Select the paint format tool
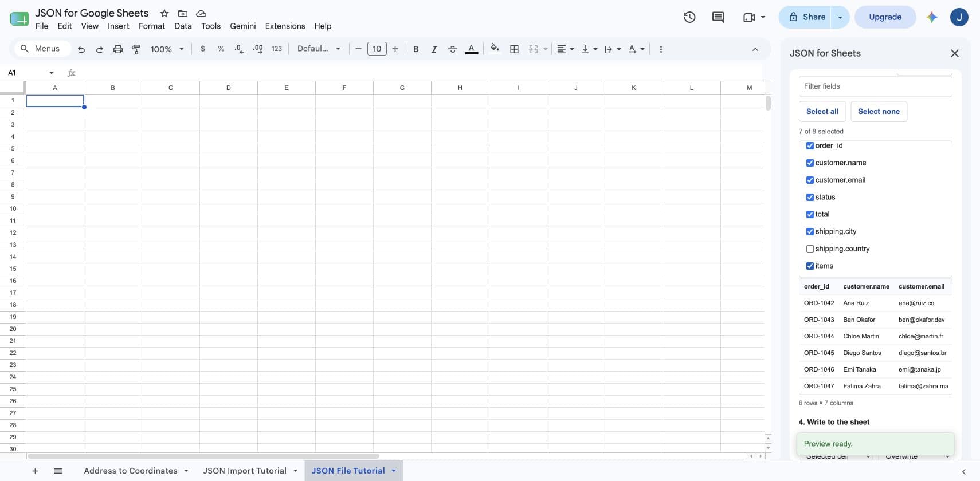 (136, 49)
